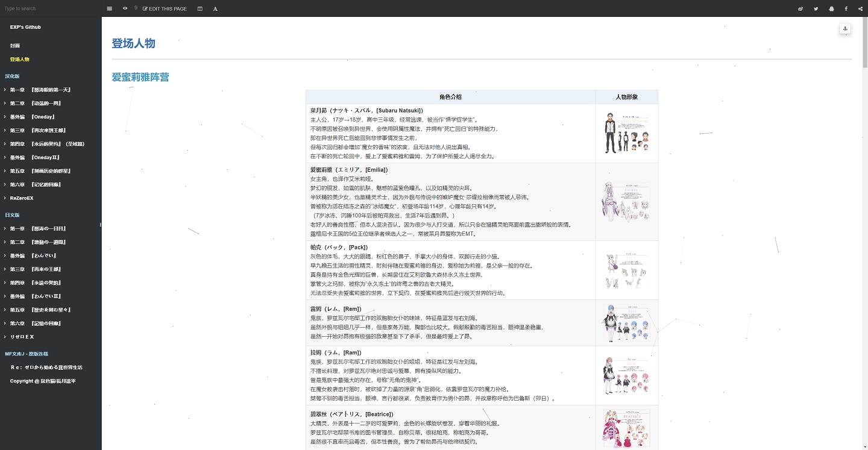The height and width of the screenshot is (450, 868).
Task: Share the page via the Twitter icon
Action: (x=816, y=8)
